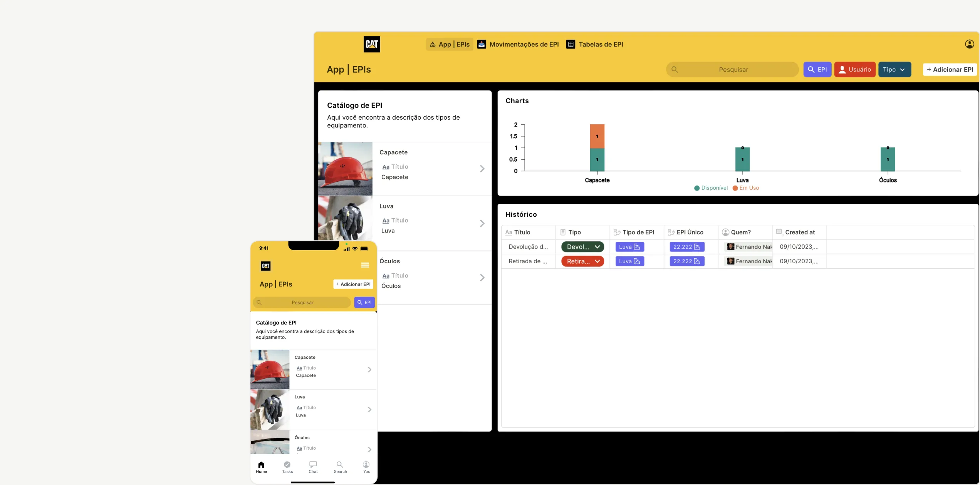Click the open-link icon on Retirada row 22.222 tag
The height and width of the screenshot is (485, 980).
click(697, 261)
